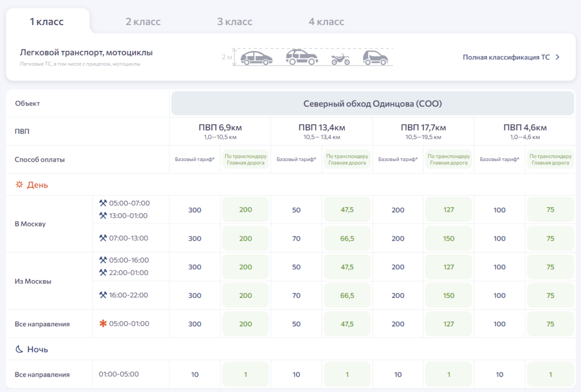This screenshot has width=581, height=392.
Task: Open Полная классификация ТС link
Action: pyautogui.click(x=506, y=57)
